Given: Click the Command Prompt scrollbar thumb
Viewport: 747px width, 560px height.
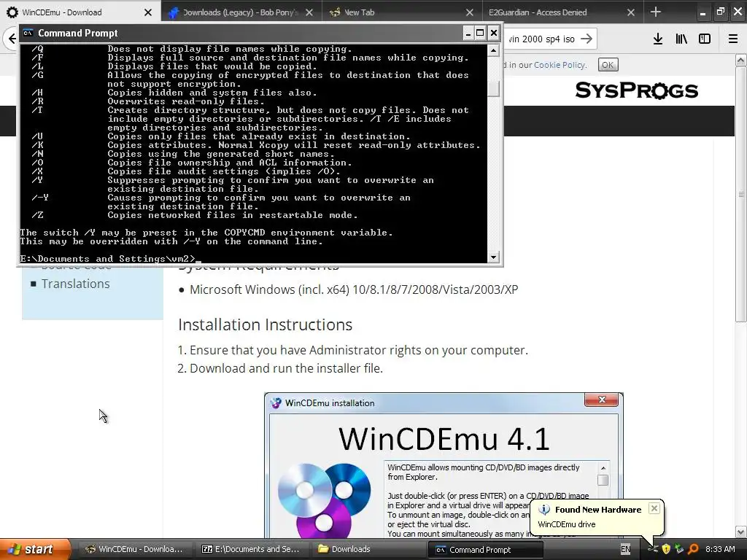Looking at the screenshot, I should click(x=494, y=88).
